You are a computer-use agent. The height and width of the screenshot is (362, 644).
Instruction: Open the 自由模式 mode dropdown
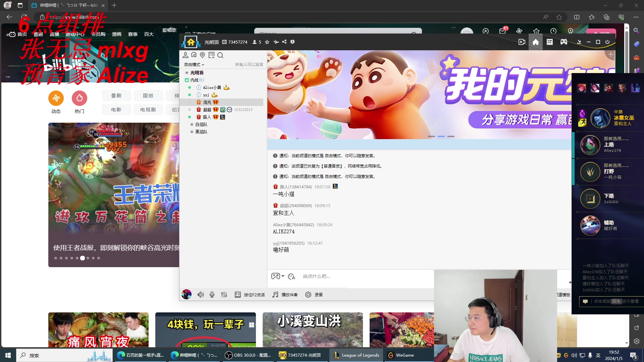click(x=194, y=65)
